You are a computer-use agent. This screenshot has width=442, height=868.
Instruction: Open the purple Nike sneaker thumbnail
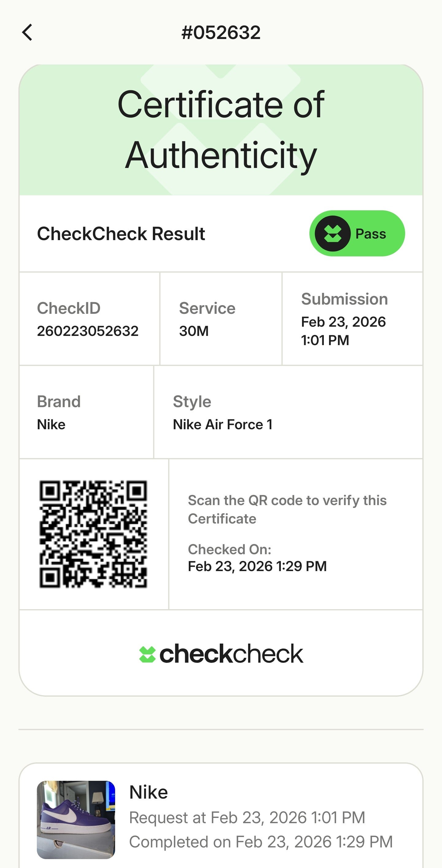click(x=76, y=819)
